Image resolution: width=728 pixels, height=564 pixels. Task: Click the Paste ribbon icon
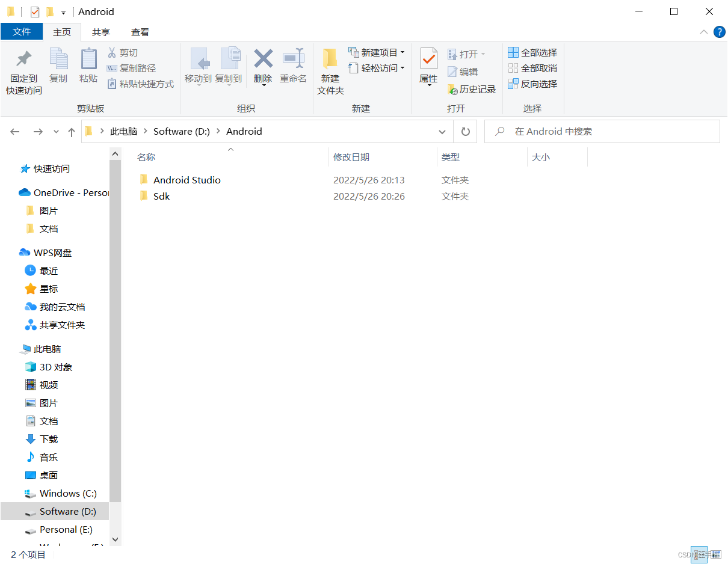[88, 59]
